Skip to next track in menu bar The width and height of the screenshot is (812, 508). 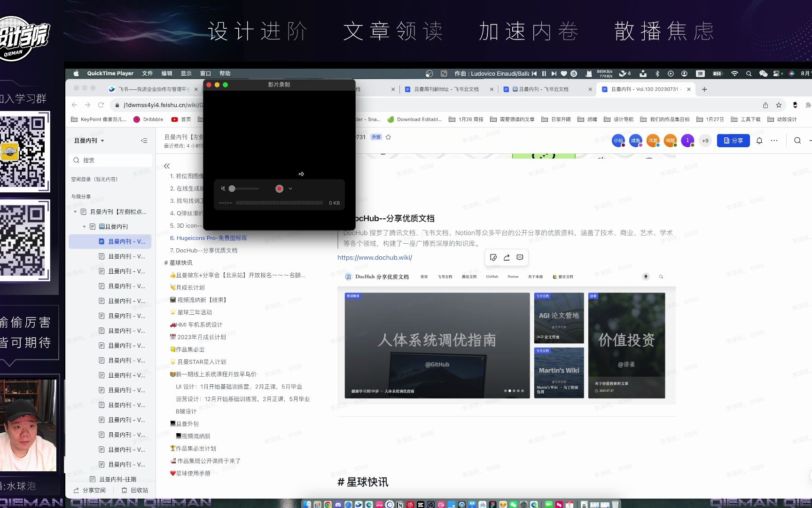554,73
